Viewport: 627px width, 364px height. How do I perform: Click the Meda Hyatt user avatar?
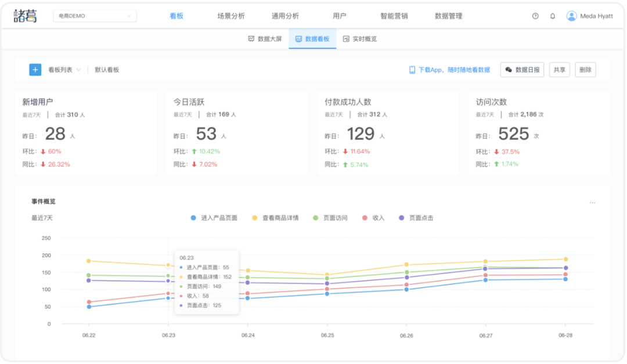572,16
